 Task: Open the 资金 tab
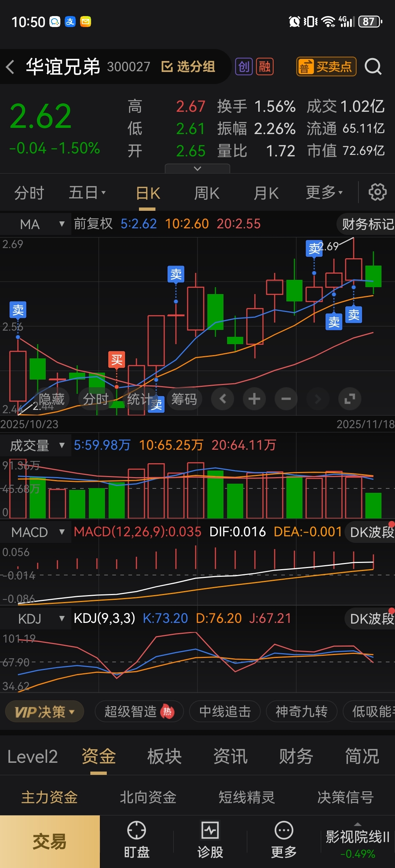coord(99,757)
